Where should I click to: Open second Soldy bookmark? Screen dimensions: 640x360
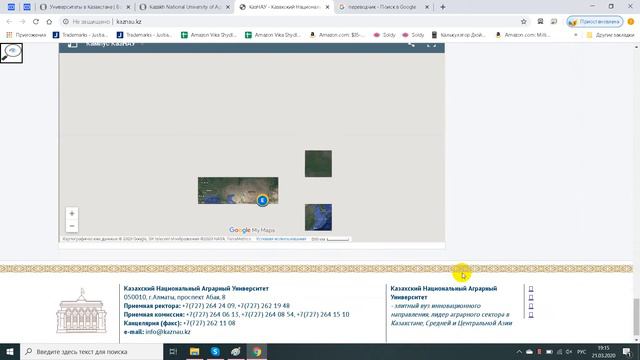point(413,35)
